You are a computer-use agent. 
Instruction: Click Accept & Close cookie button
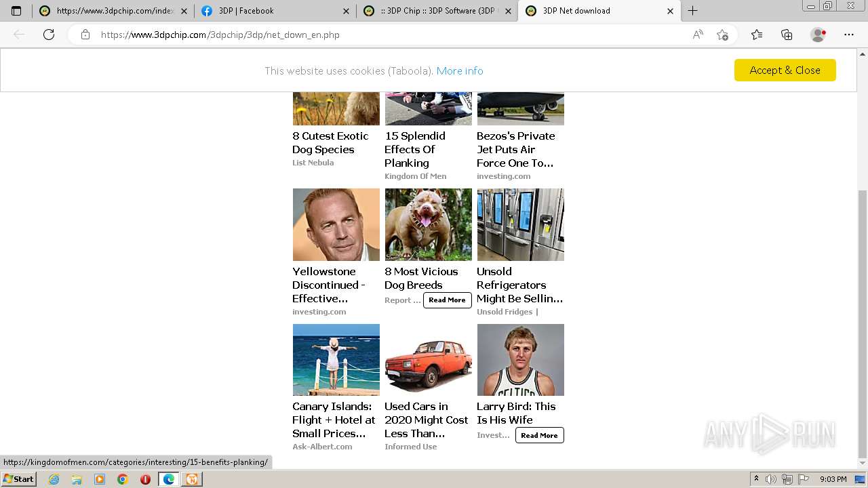point(785,70)
